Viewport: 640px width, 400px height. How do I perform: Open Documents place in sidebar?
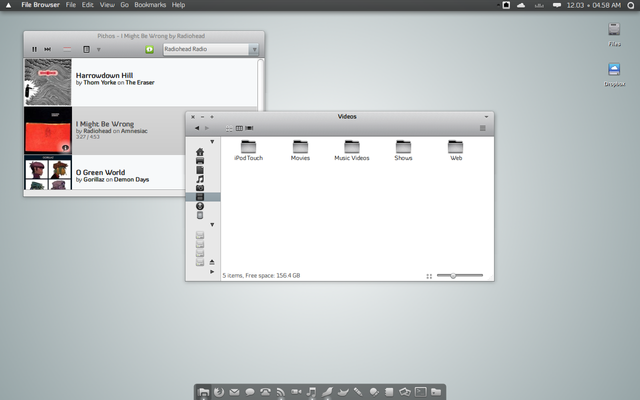click(x=200, y=170)
